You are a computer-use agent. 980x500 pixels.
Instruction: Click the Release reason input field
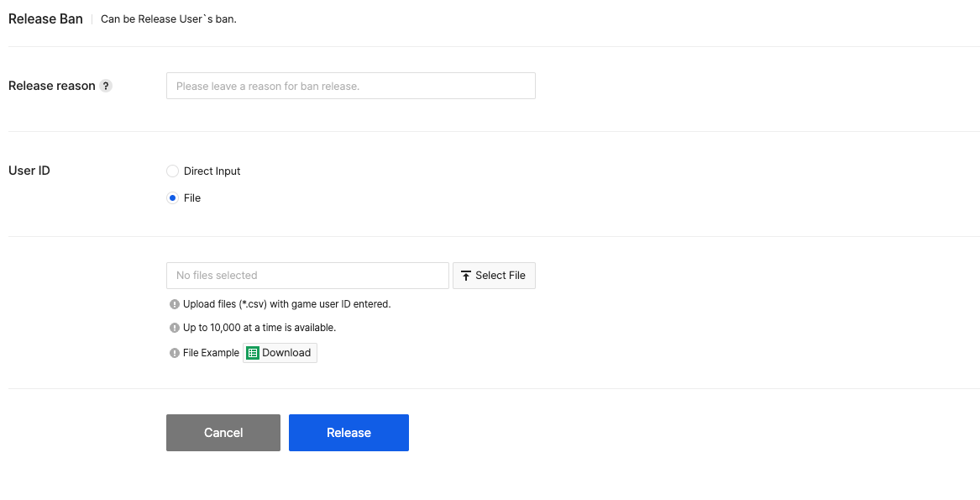point(351,86)
